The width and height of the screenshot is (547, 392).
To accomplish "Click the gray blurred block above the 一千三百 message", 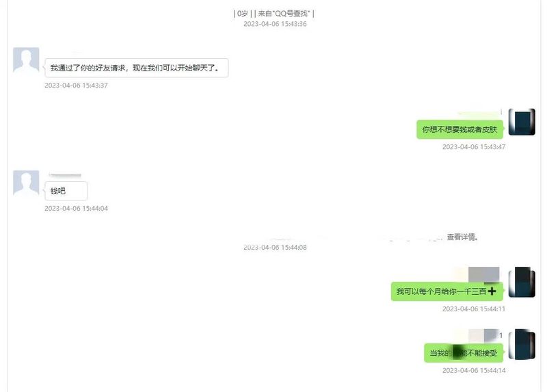I will point(483,274).
